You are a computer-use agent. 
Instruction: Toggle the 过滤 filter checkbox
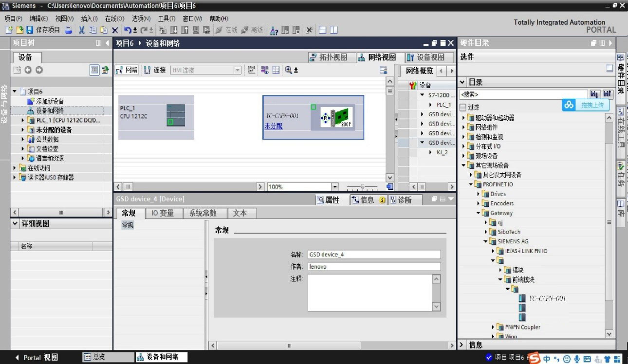click(x=463, y=107)
